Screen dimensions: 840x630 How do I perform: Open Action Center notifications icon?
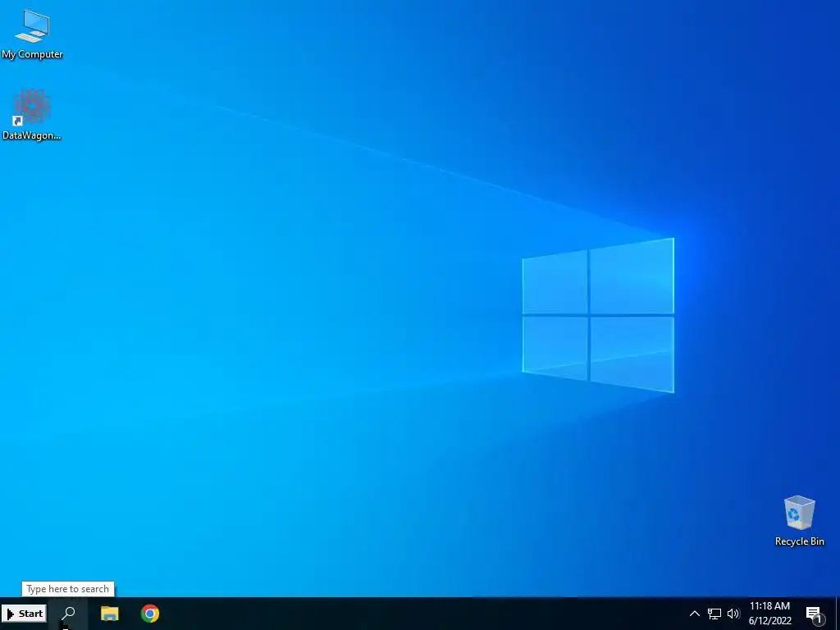click(815, 614)
